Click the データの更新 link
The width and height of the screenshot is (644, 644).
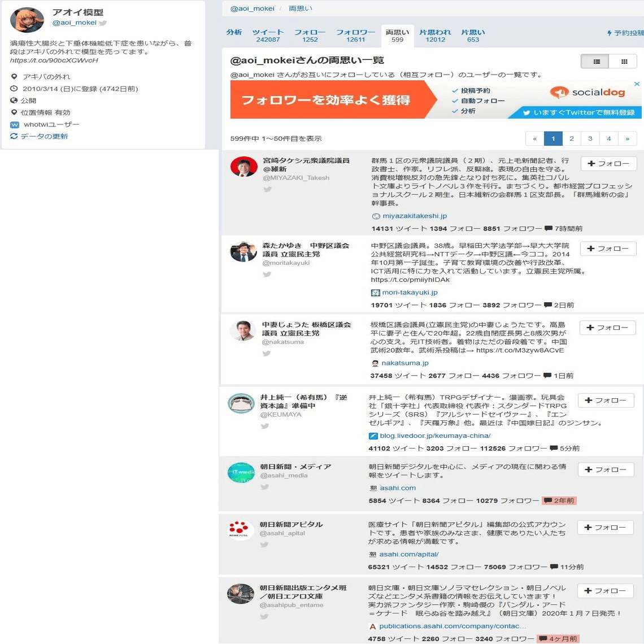point(45,136)
